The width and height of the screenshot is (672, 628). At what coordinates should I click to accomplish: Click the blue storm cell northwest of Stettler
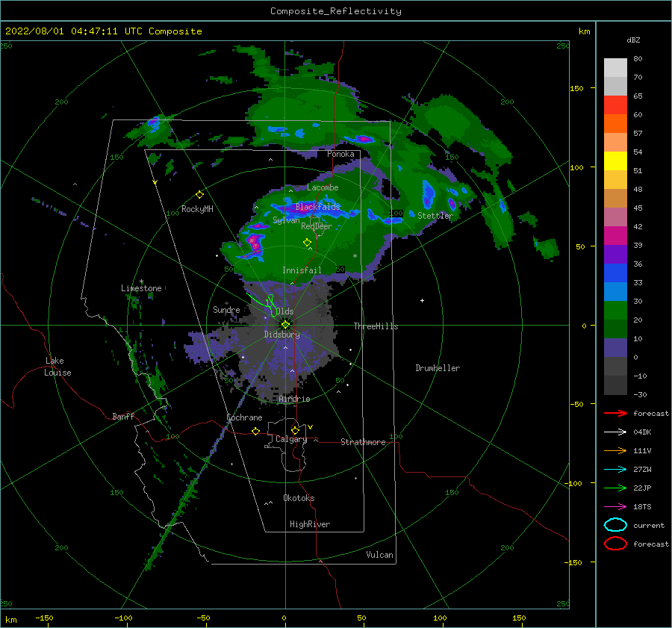pos(428,193)
